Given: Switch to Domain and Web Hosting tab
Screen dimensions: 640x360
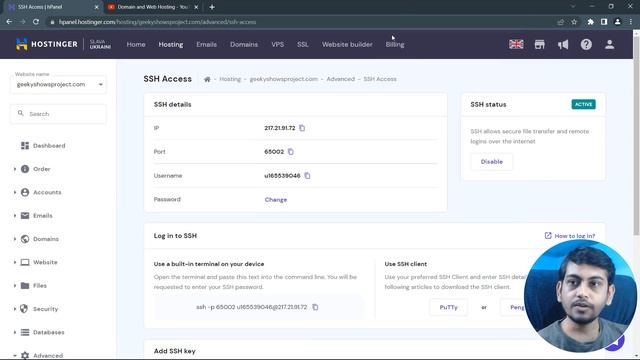Looking at the screenshot, I should click(152, 7).
